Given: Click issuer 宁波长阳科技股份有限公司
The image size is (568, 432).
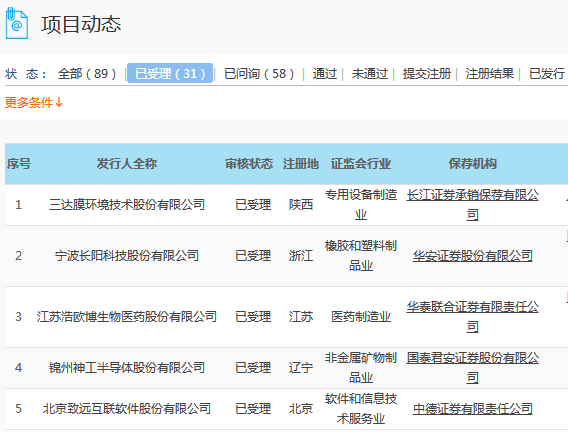Looking at the screenshot, I should tap(127, 256).
